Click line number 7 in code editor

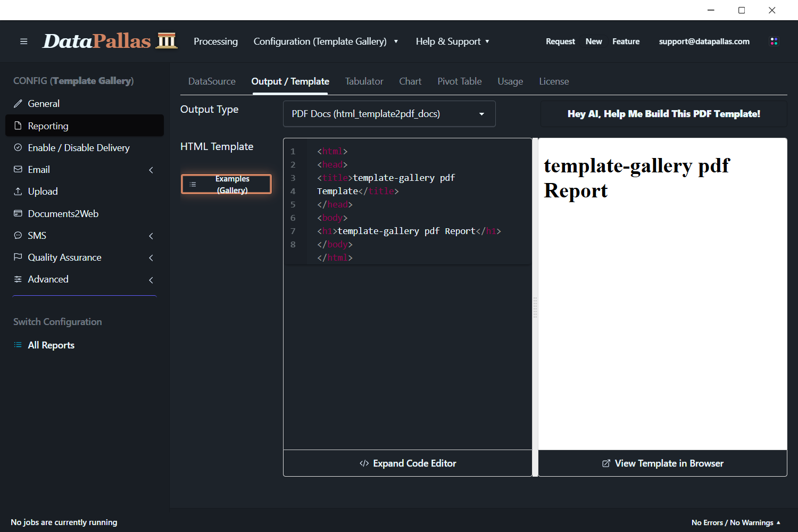293,231
